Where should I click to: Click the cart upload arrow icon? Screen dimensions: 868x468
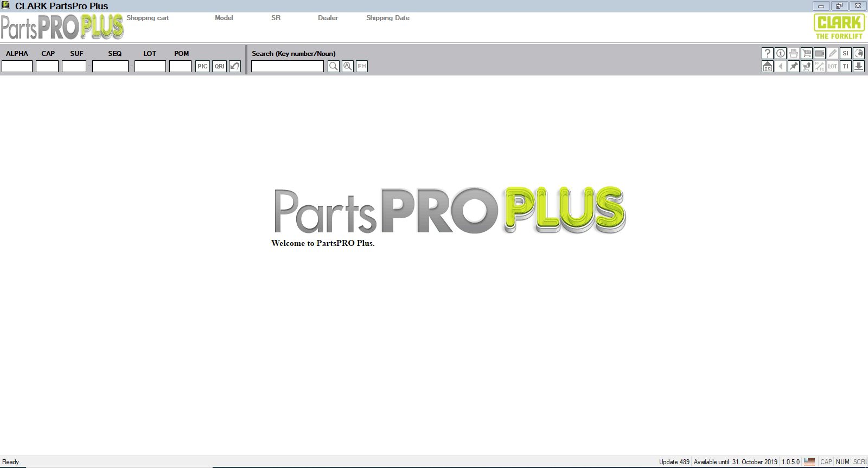click(807, 66)
